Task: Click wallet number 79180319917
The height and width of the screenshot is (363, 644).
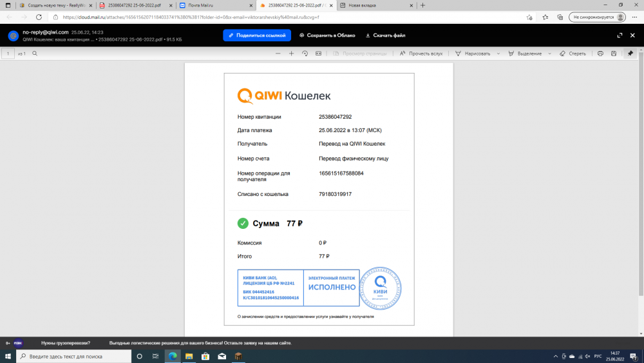Action: pyautogui.click(x=335, y=194)
